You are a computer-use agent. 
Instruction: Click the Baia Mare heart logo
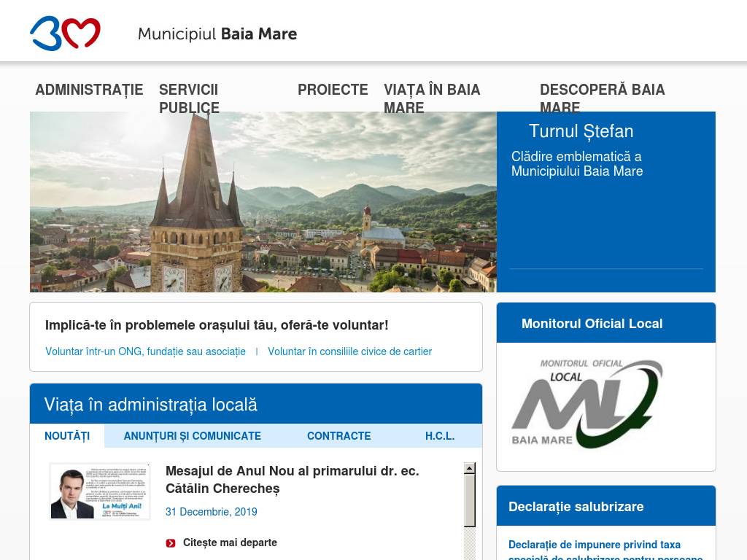click(x=65, y=33)
